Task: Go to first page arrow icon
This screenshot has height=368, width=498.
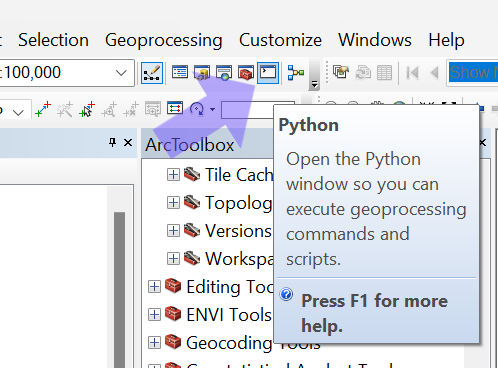Action: [x=413, y=72]
